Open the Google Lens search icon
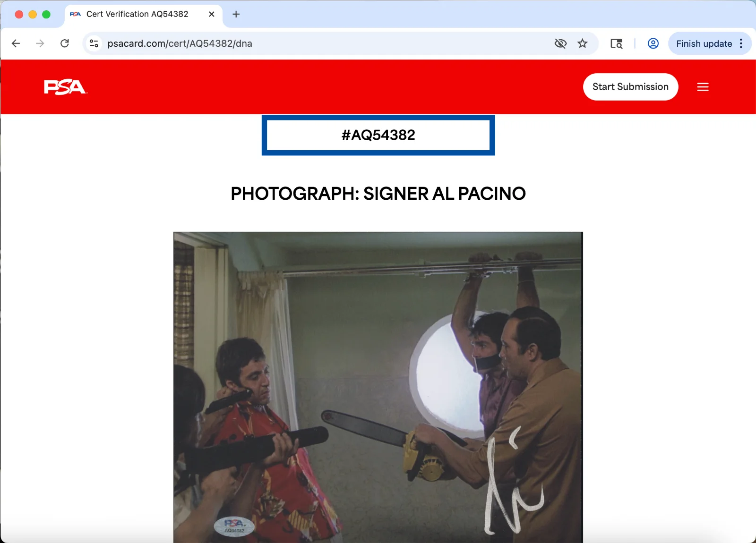 617,43
